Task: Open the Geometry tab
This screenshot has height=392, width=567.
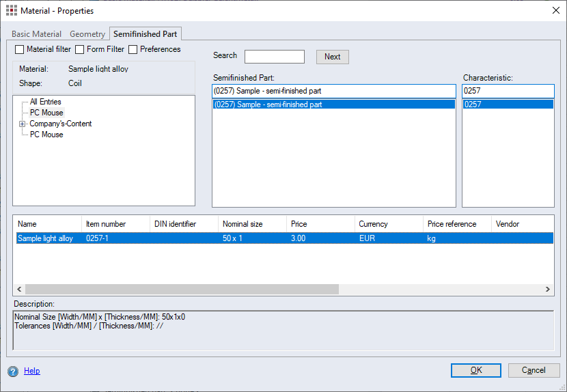Action: coord(87,34)
